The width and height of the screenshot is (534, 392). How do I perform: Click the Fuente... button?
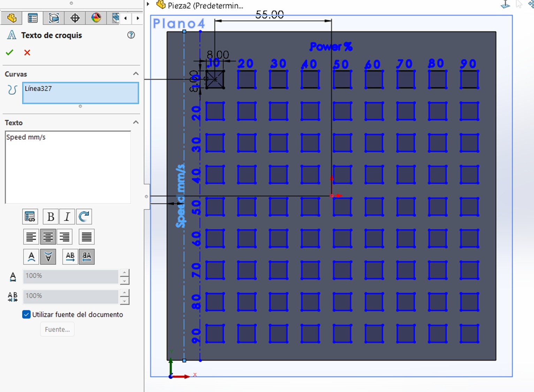pos(57,329)
